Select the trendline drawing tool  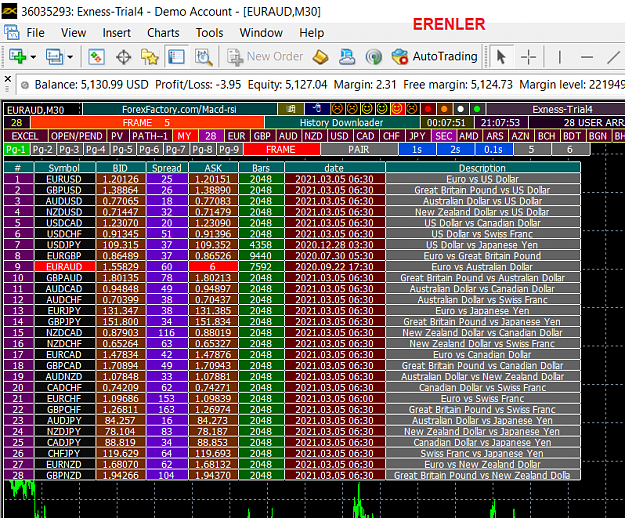pyautogui.click(x=614, y=57)
